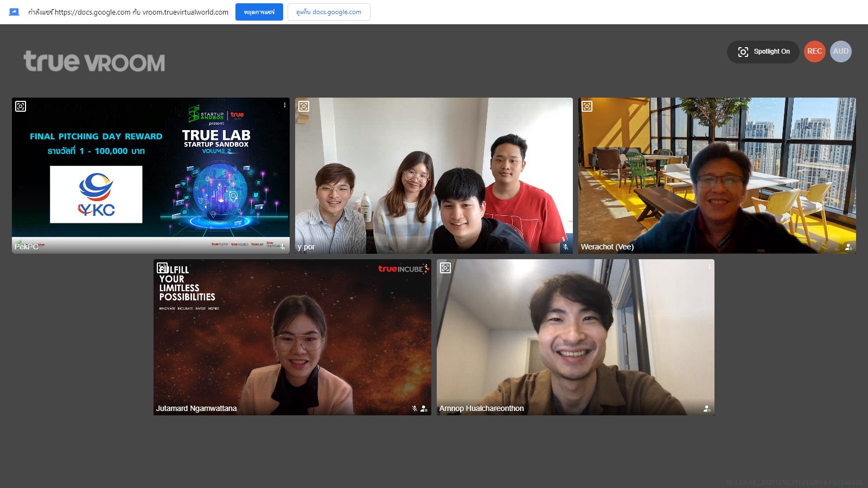Click the person status icon on Jutamard tile
868x488 pixels.
(424, 408)
